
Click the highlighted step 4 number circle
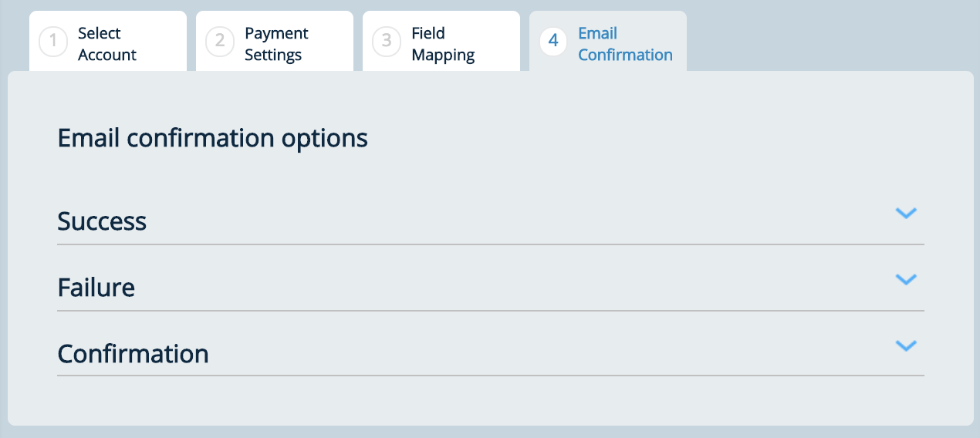[x=553, y=42]
